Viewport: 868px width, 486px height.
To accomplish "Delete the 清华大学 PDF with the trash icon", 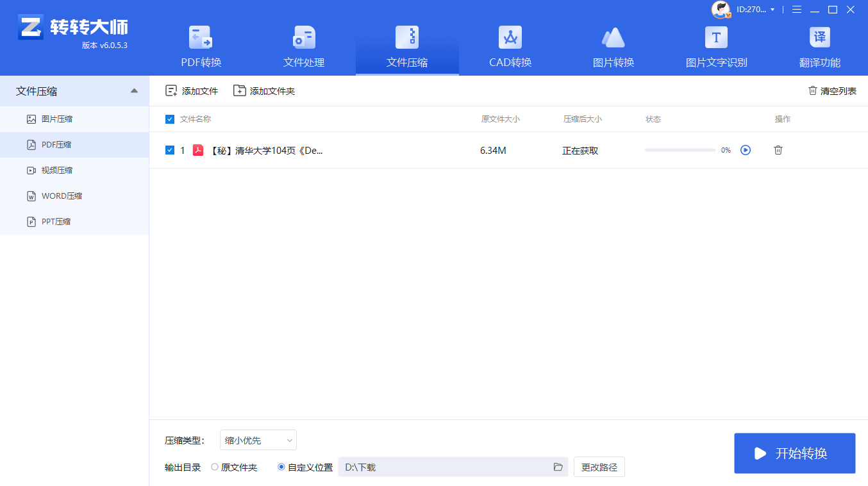I will [x=778, y=150].
